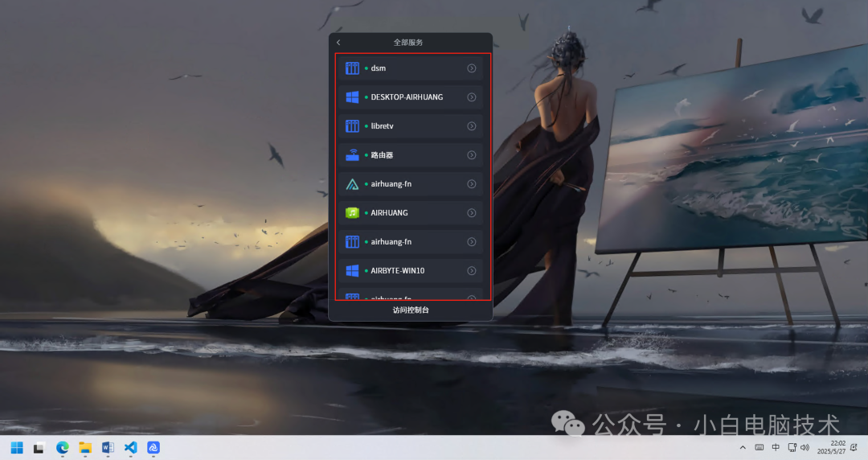
Task: Open Microsoft Word from the taskbar
Action: (108, 448)
